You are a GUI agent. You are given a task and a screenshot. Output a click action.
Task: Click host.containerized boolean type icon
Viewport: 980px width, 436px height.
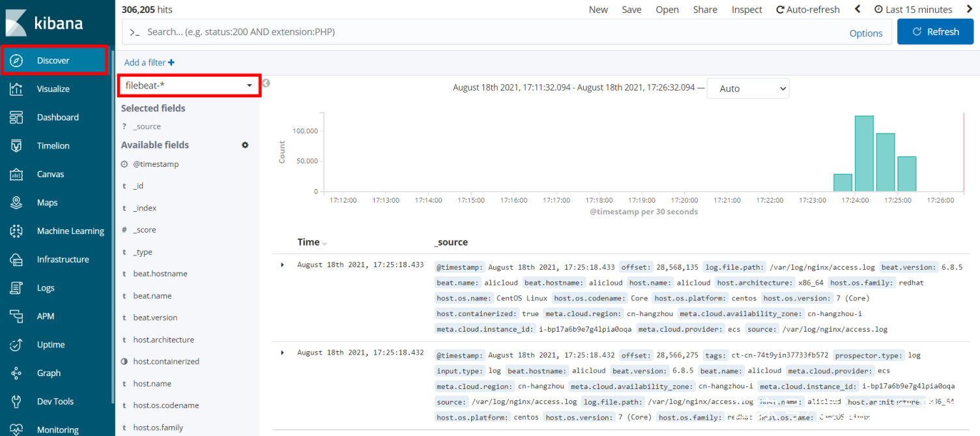coord(124,362)
